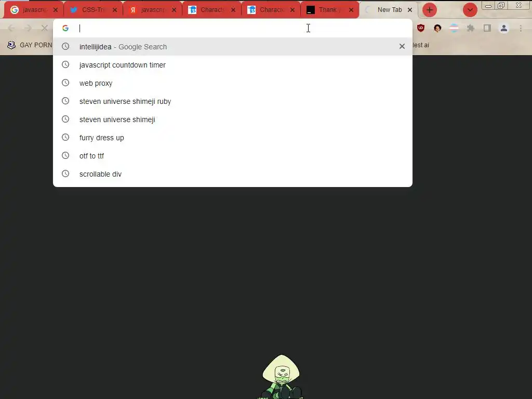Screen dimensions: 532x399
Task: Click the Google icon in address bar
Action: pos(65,28)
